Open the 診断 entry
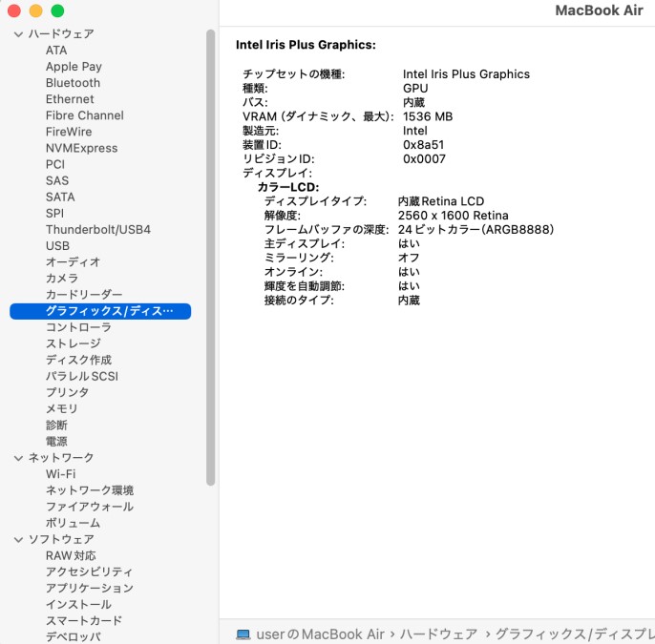Screen dimensions: 655x644 (56, 425)
